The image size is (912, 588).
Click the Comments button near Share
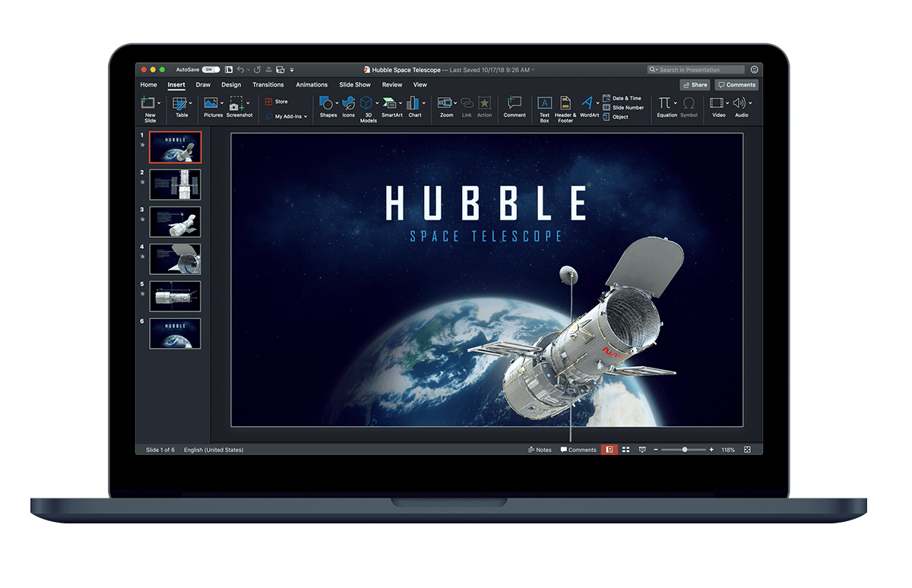tap(736, 85)
